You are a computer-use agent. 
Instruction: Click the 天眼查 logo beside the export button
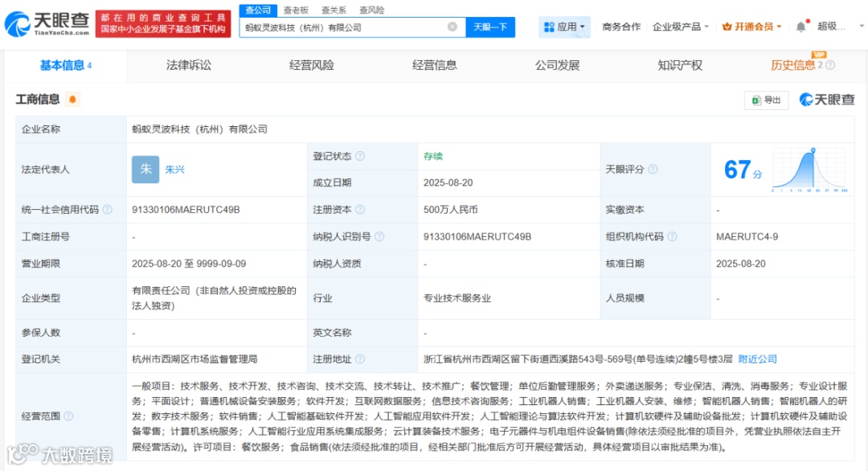[x=827, y=100]
